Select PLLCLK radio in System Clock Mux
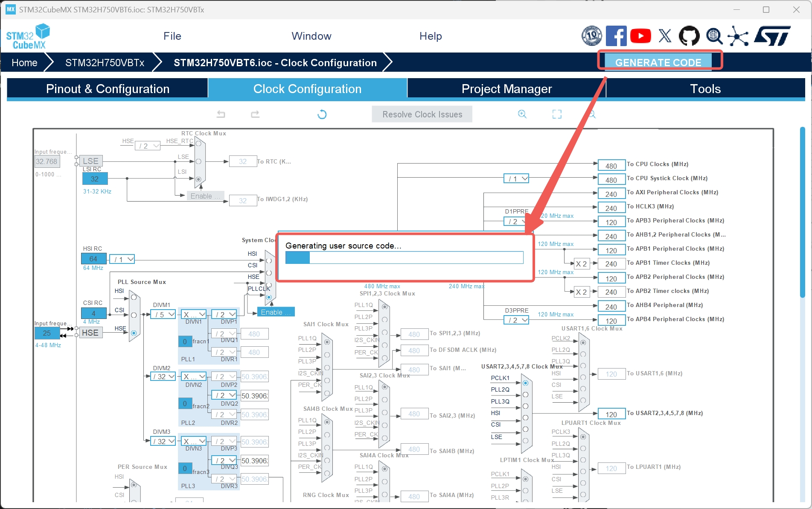The image size is (812, 509). [x=269, y=297]
